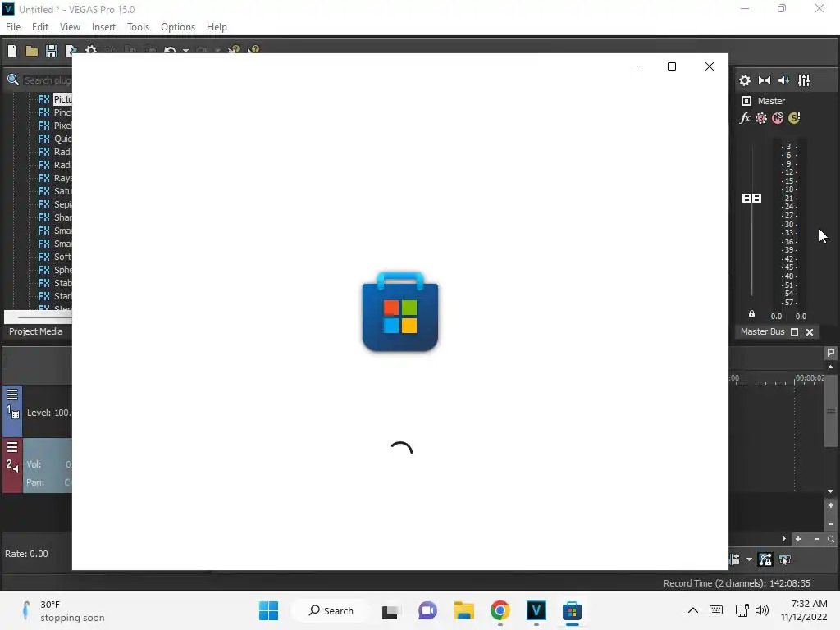Open the Windows Start menu

click(x=268, y=610)
